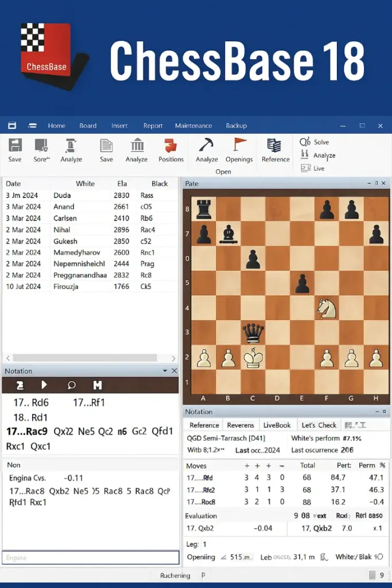392x588 pixels.
Task: Switch to the Reference tab below the board
Action: pyautogui.click(x=204, y=425)
